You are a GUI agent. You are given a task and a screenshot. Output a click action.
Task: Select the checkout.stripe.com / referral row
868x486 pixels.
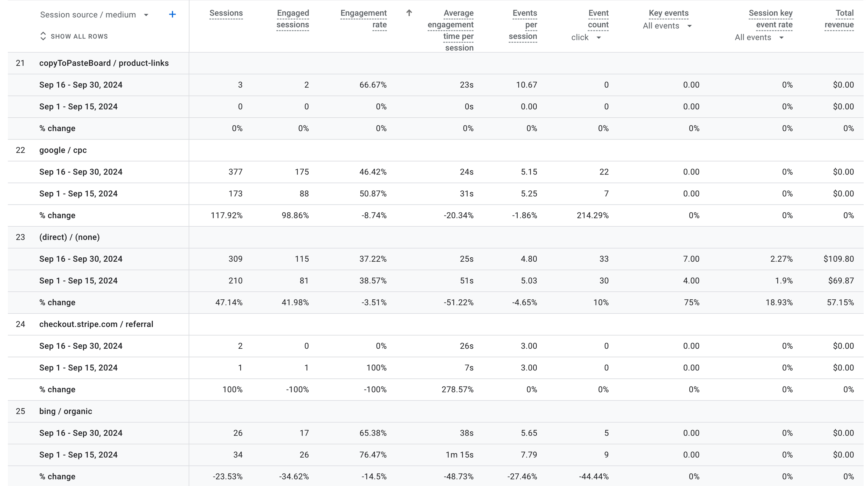96,324
